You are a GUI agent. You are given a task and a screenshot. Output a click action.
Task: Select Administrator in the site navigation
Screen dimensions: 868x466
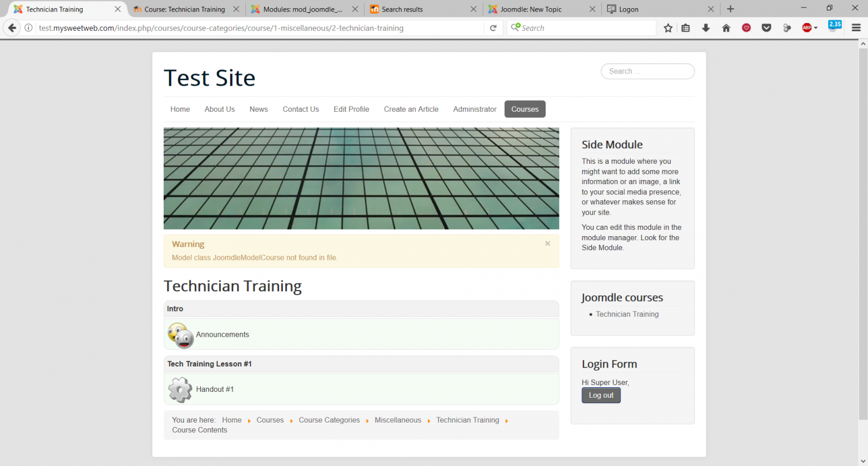[x=475, y=109]
